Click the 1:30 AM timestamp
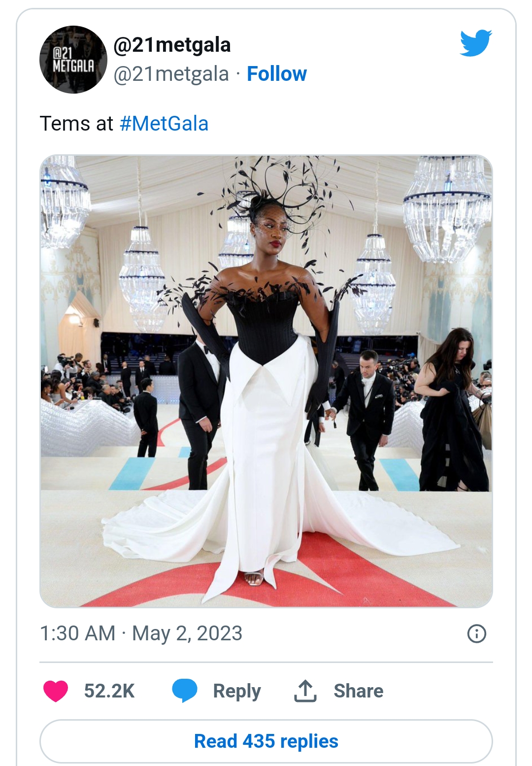The image size is (532, 766). click(77, 633)
